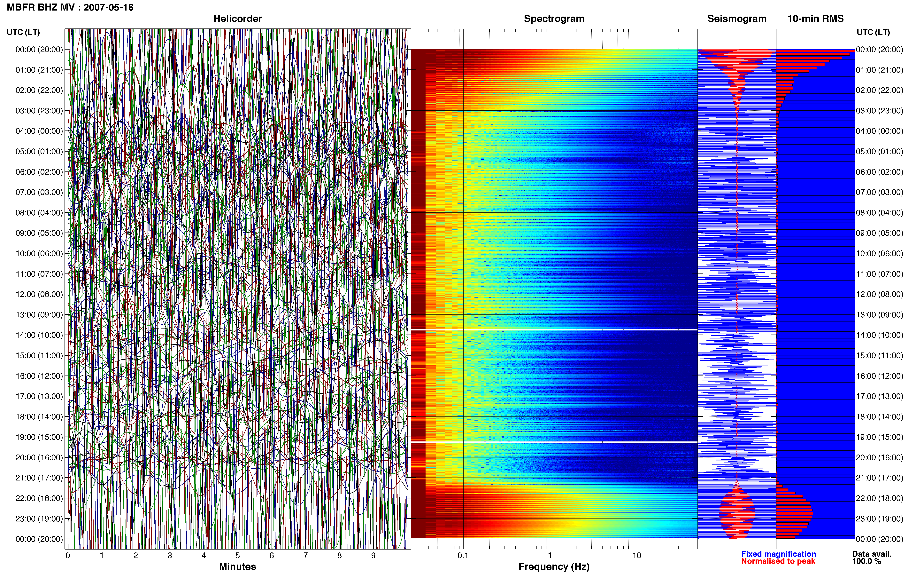924x578 pixels.
Task: Click left time label '01:00 (21:00)'
Action: [39, 70]
